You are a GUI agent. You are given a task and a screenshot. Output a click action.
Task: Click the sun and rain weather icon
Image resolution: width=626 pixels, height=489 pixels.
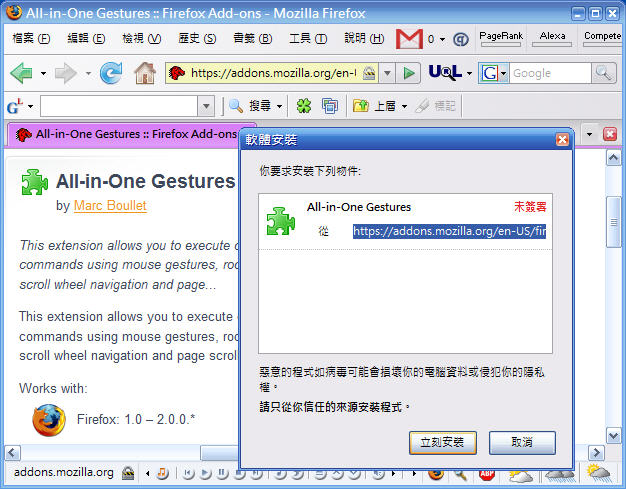[598, 473]
